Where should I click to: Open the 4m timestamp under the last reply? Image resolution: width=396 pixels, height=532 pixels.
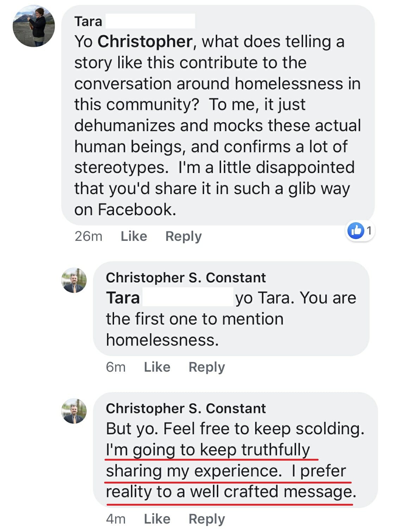pyautogui.click(x=116, y=519)
